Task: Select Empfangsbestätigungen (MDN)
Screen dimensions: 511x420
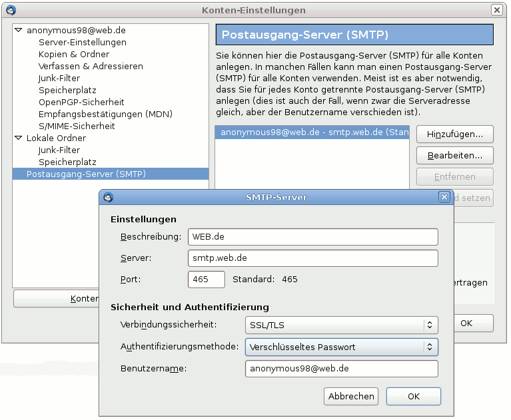Action: pos(105,114)
